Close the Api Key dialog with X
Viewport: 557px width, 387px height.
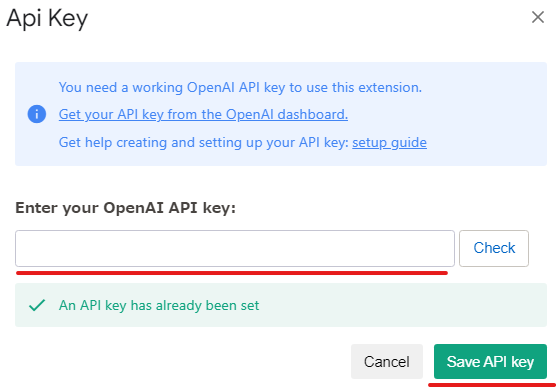pos(537,17)
